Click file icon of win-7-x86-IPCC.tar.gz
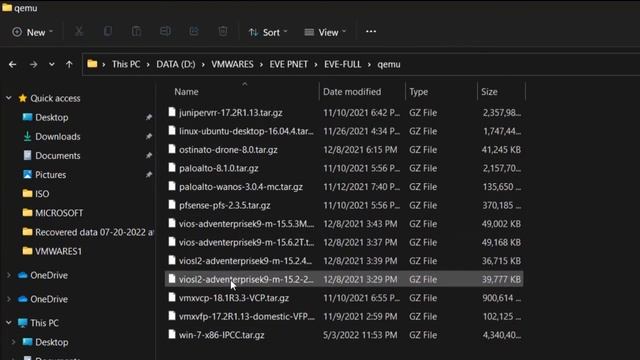This screenshot has height=360, width=640. pyautogui.click(x=172, y=335)
